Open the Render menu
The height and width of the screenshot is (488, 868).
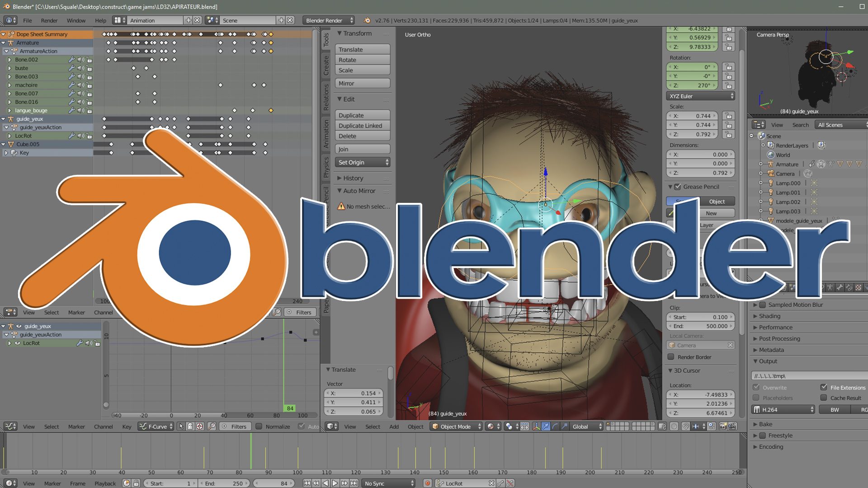click(x=49, y=20)
